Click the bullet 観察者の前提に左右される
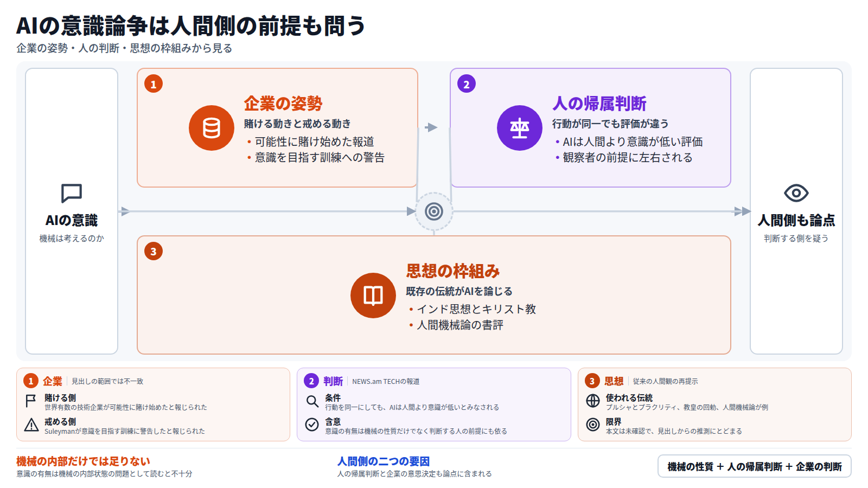Viewport: 868px width, 488px height. 628,157
